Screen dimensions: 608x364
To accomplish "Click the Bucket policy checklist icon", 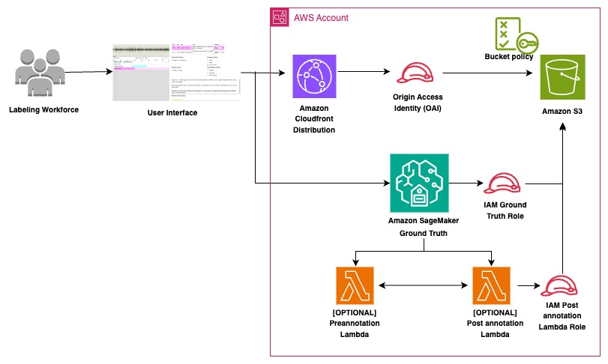I will 517,34.
